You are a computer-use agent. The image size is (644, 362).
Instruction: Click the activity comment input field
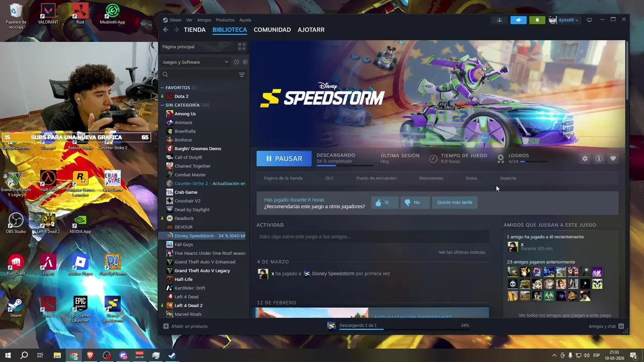(373, 236)
